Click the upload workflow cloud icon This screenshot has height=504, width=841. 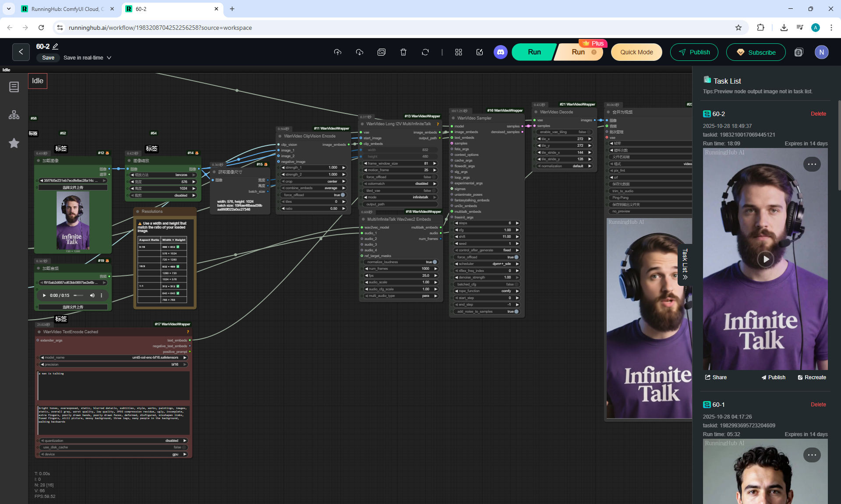point(337,52)
